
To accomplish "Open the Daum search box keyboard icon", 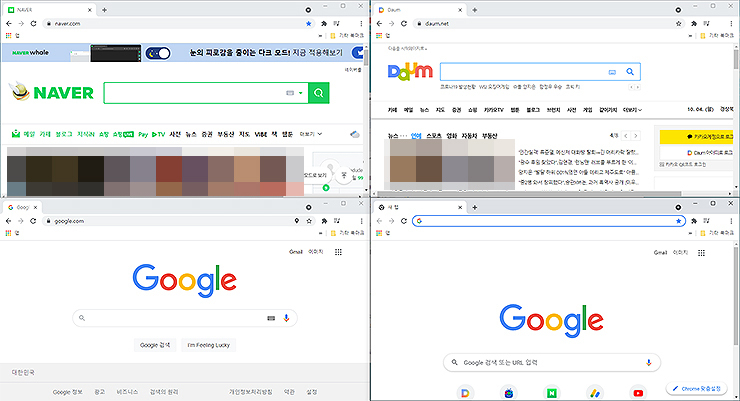I will 612,72.
